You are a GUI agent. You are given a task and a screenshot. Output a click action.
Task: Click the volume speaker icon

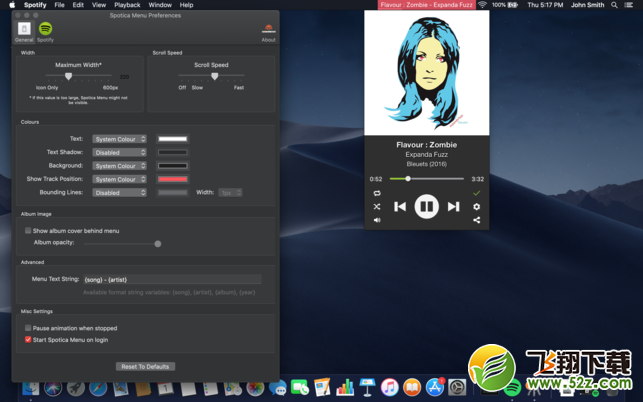377,220
